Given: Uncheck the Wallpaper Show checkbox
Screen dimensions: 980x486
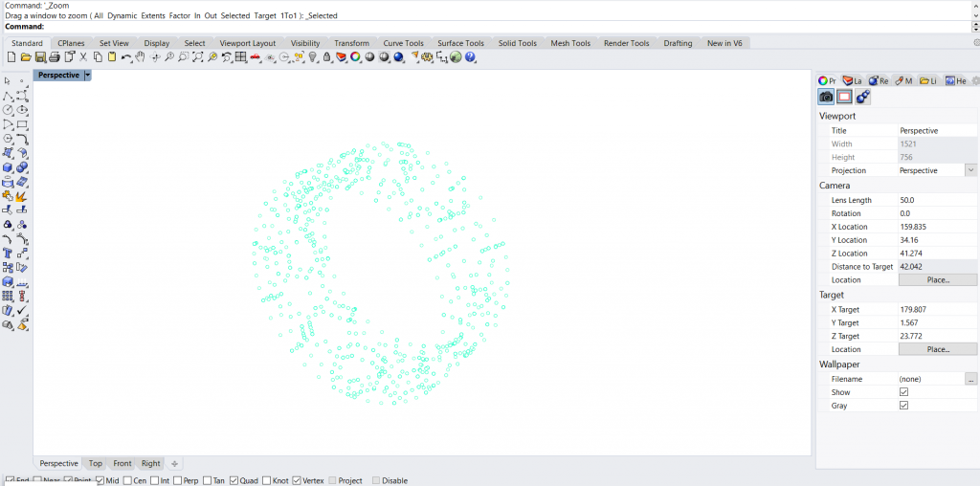Looking at the screenshot, I should [x=903, y=392].
